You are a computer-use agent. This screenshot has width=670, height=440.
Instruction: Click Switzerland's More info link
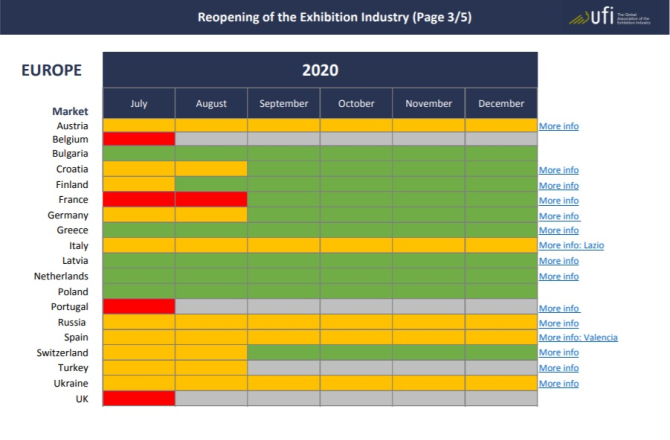coord(558,353)
